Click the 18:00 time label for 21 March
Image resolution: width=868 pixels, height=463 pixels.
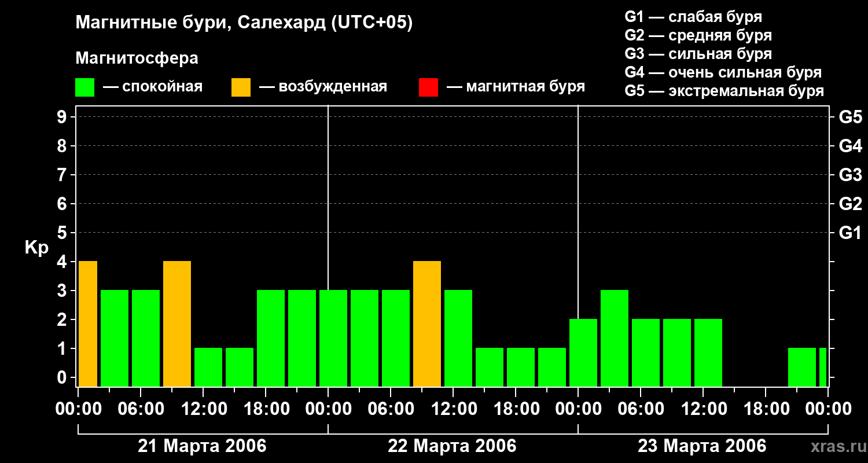pos(266,409)
